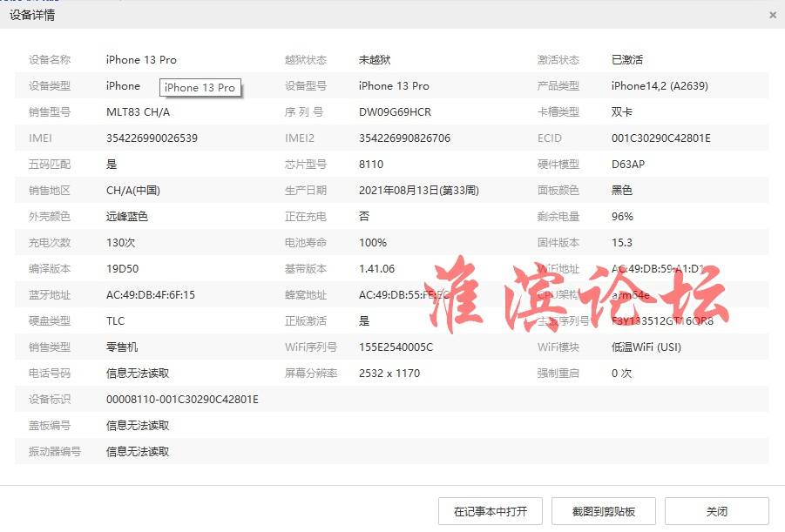785x532 pixels.
Task: Click the 正版激活 label
Action: (306, 320)
